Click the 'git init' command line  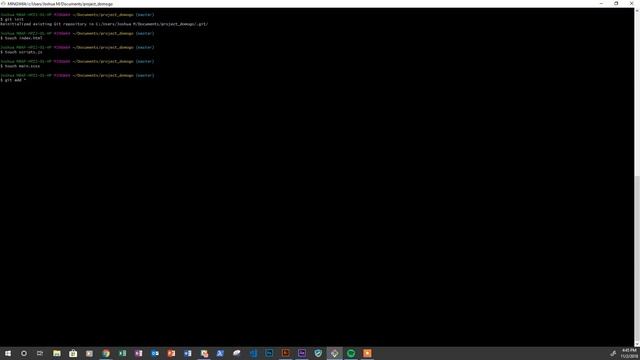pyautogui.click(x=12, y=19)
